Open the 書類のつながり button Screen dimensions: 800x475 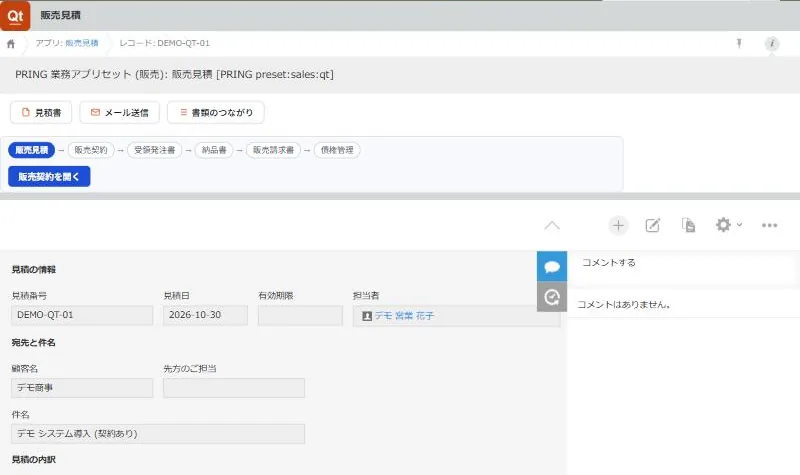click(216, 112)
